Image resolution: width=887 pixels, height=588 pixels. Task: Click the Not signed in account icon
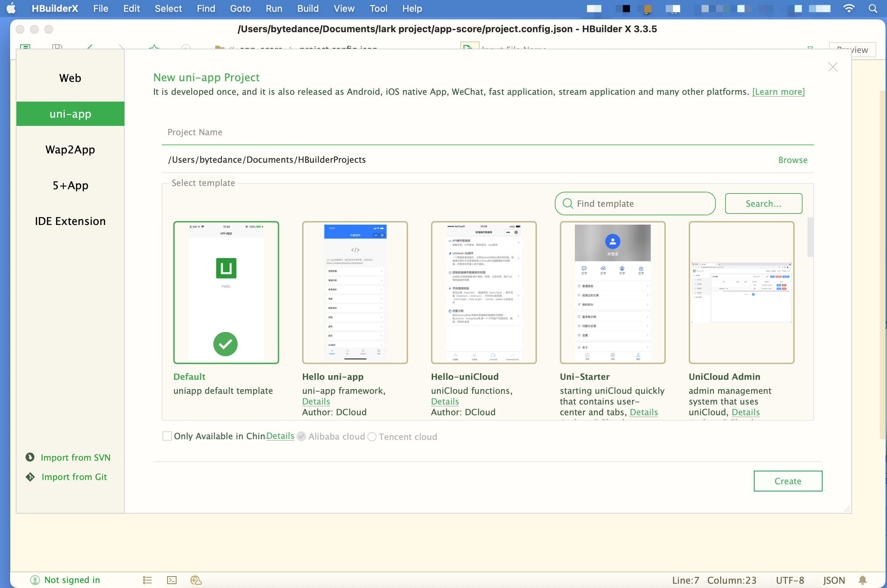pyautogui.click(x=35, y=580)
